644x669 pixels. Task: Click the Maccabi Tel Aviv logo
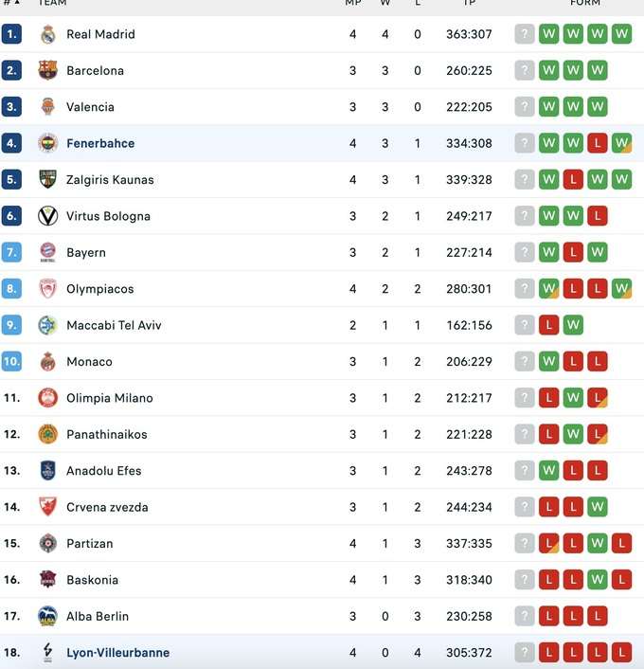[47, 325]
